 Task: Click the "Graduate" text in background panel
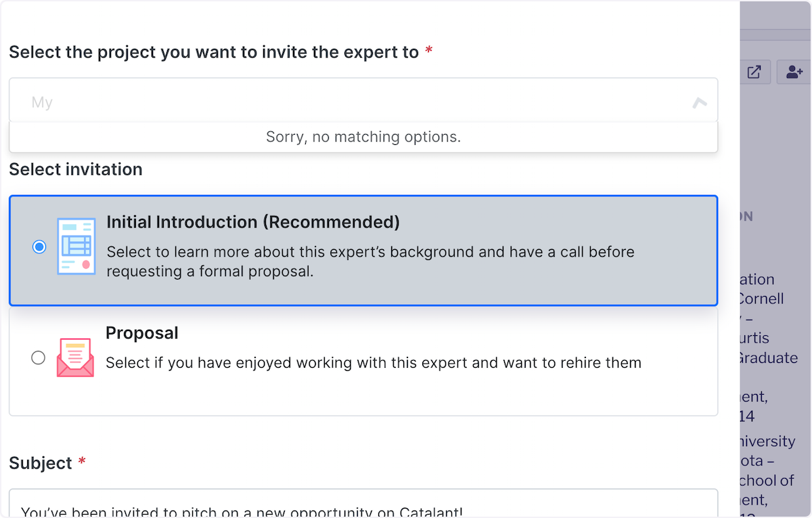(x=768, y=358)
